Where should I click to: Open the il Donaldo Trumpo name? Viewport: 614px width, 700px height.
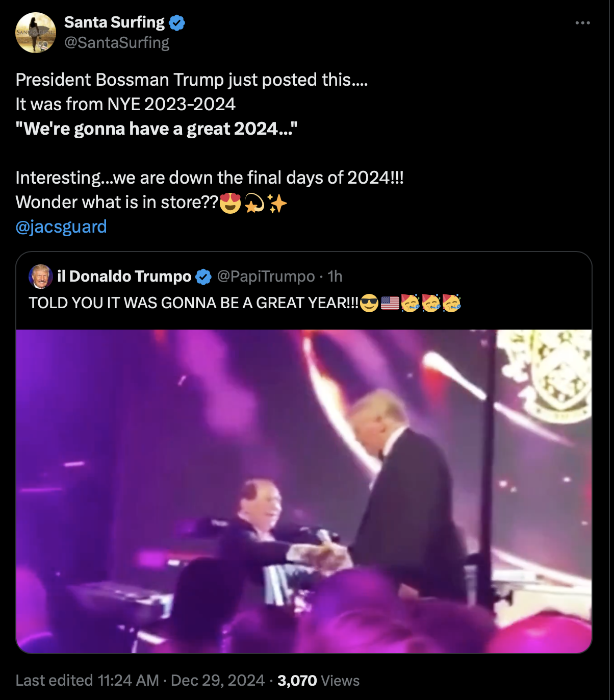click(x=124, y=277)
